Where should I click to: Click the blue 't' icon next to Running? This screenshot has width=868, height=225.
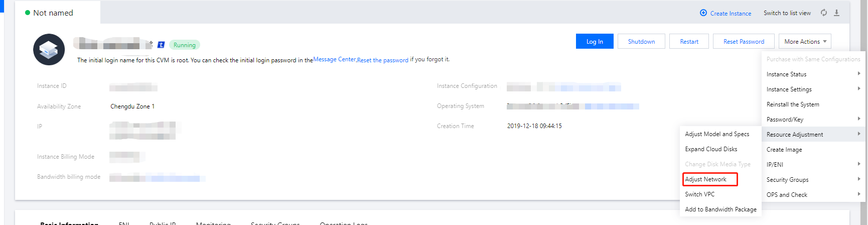pyautogui.click(x=161, y=45)
